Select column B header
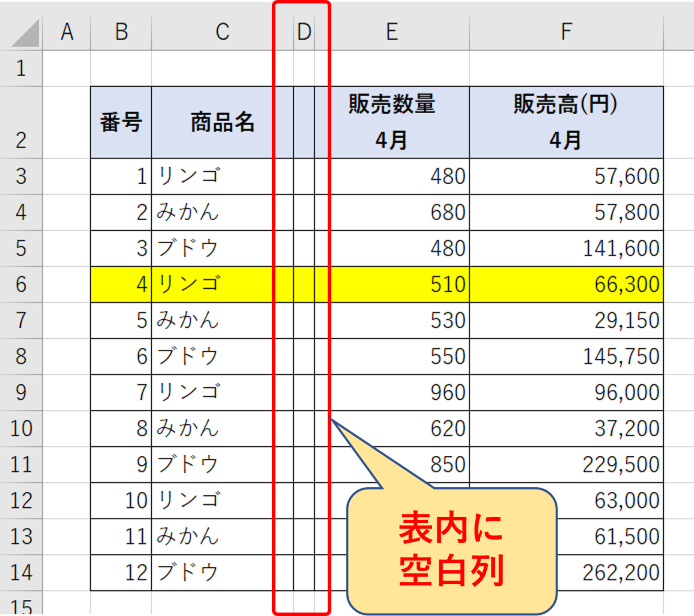Image resolution: width=694 pixels, height=616 pixels. pos(121,32)
